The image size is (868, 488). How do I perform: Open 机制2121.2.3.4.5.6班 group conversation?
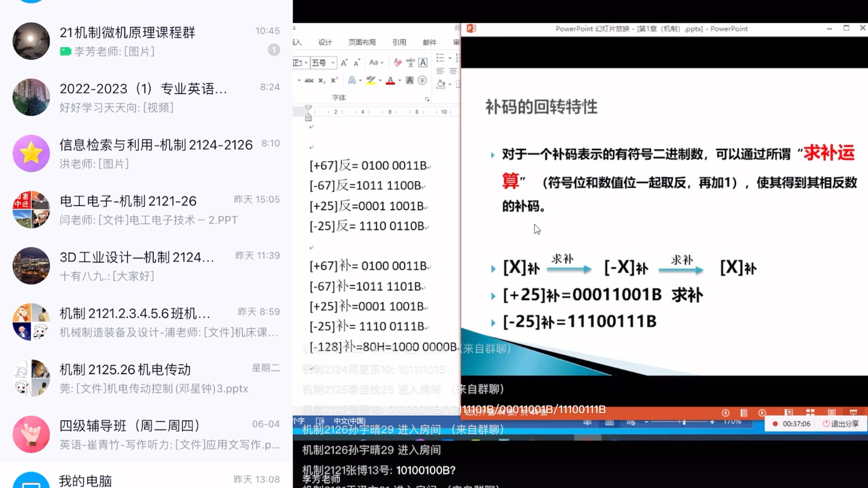click(146, 322)
